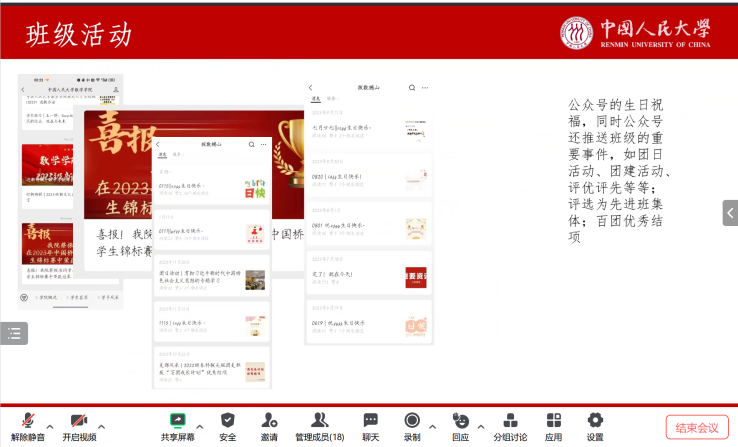Unmute the microphone (解除静音)

tap(28, 421)
